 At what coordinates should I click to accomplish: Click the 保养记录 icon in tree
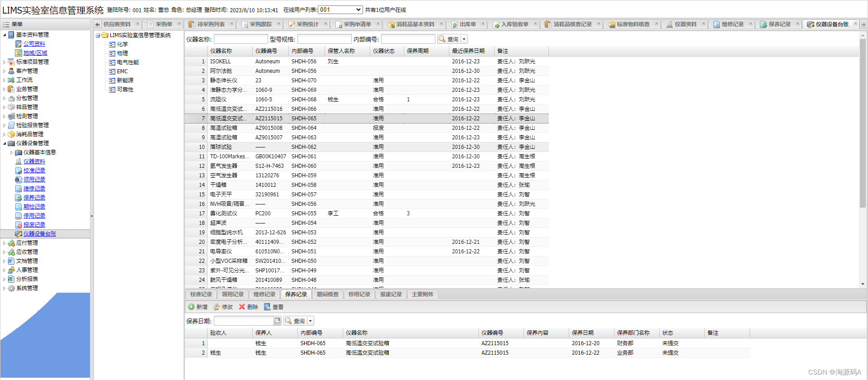pyautogui.click(x=19, y=198)
